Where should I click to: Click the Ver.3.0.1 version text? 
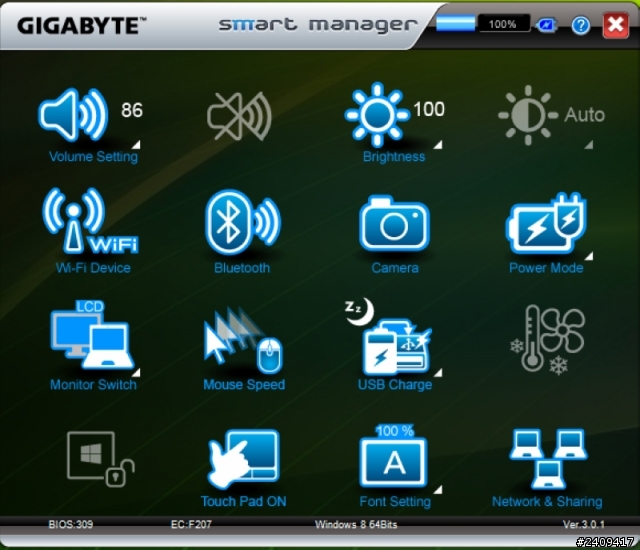pyautogui.click(x=584, y=524)
